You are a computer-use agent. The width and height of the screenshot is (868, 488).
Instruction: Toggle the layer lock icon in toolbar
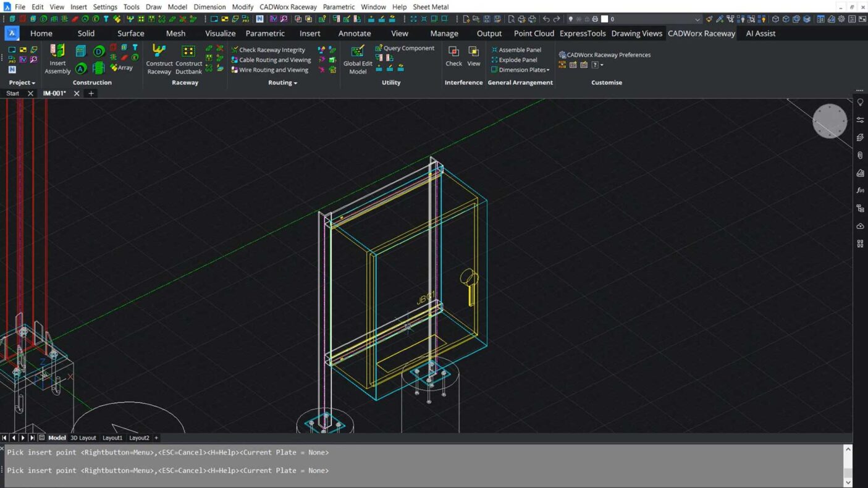[x=587, y=19]
